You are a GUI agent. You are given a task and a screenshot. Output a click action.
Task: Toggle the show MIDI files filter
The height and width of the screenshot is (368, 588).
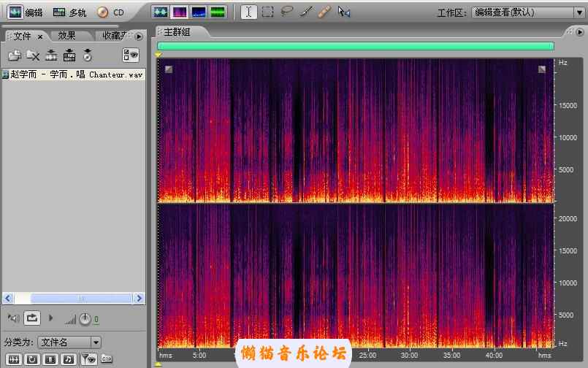click(69, 360)
